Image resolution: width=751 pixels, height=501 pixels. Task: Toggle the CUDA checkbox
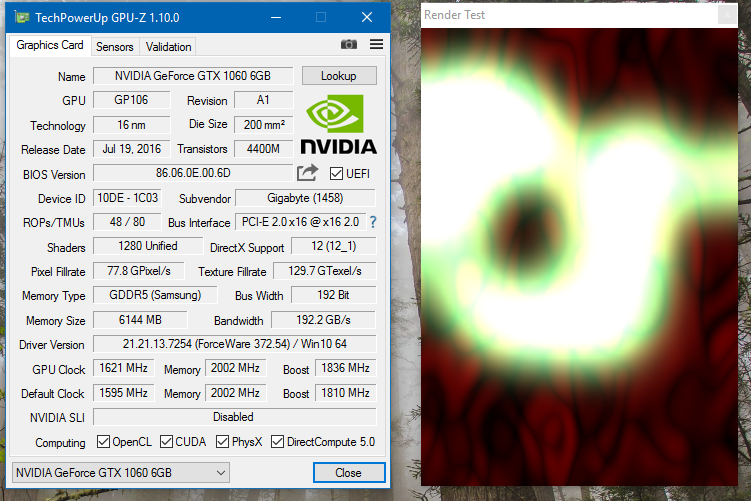tap(166, 442)
